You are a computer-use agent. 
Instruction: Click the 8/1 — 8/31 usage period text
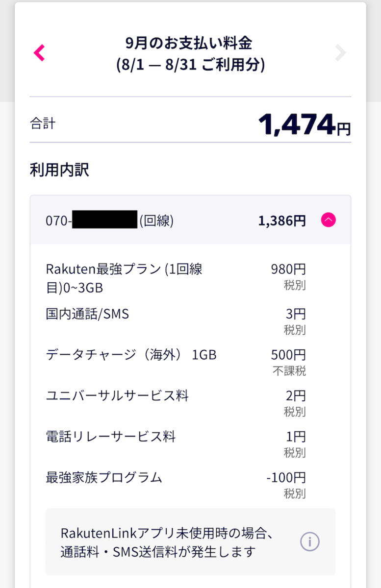(x=191, y=65)
